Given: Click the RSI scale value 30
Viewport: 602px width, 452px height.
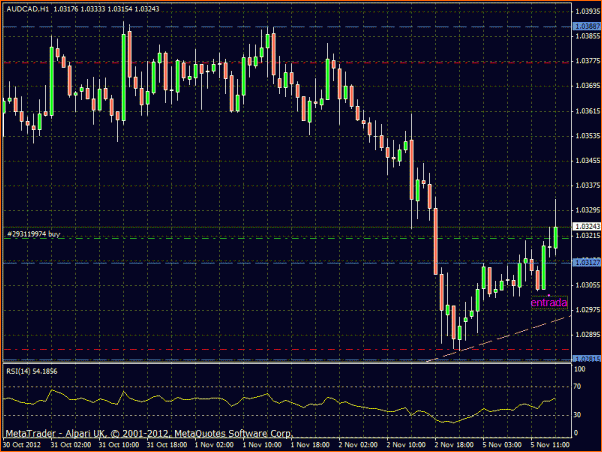Looking at the screenshot, I should tap(577, 415).
